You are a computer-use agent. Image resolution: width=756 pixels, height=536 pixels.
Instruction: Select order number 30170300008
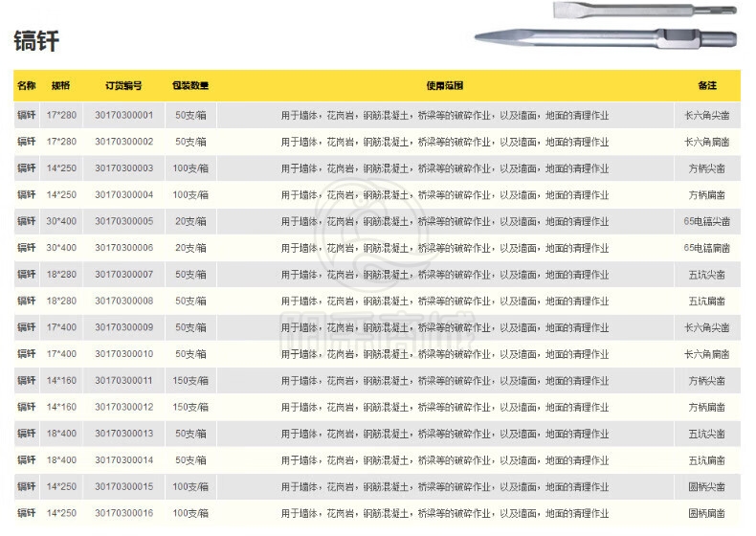tap(123, 301)
